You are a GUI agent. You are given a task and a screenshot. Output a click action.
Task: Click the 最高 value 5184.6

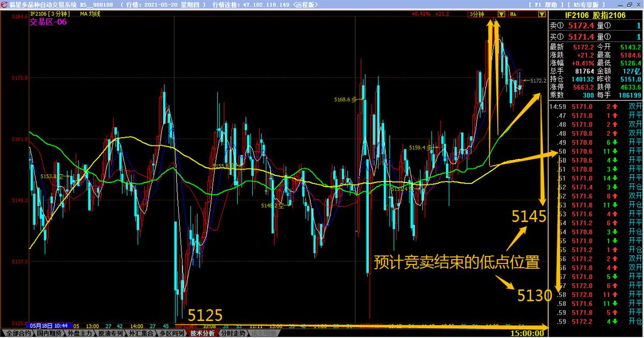630,55
